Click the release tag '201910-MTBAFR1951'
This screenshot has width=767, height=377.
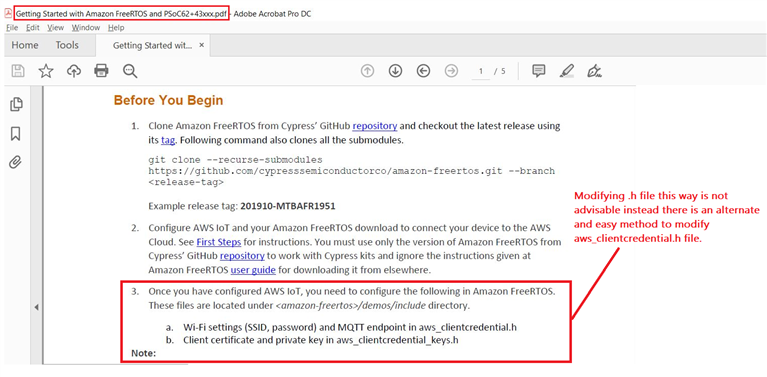click(x=288, y=206)
